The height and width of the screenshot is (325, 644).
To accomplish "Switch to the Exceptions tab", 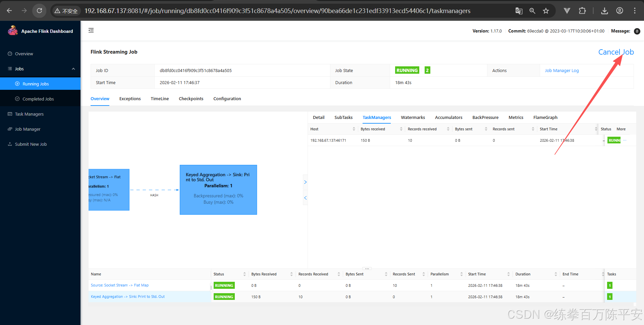I will 130,99.
